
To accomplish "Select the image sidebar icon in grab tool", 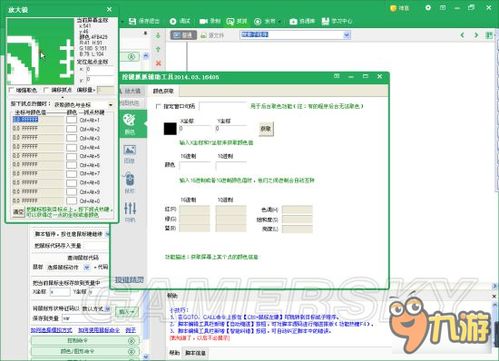I will [x=129, y=150].
